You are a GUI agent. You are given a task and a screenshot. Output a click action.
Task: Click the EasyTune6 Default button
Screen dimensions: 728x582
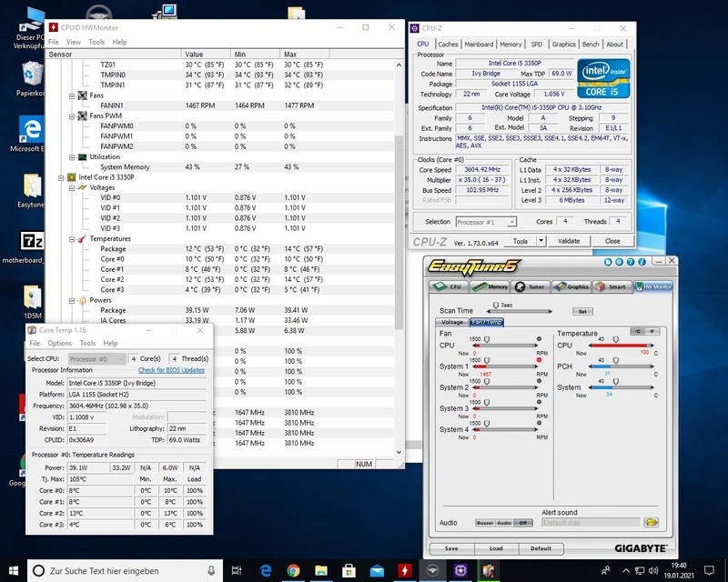click(541, 548)
